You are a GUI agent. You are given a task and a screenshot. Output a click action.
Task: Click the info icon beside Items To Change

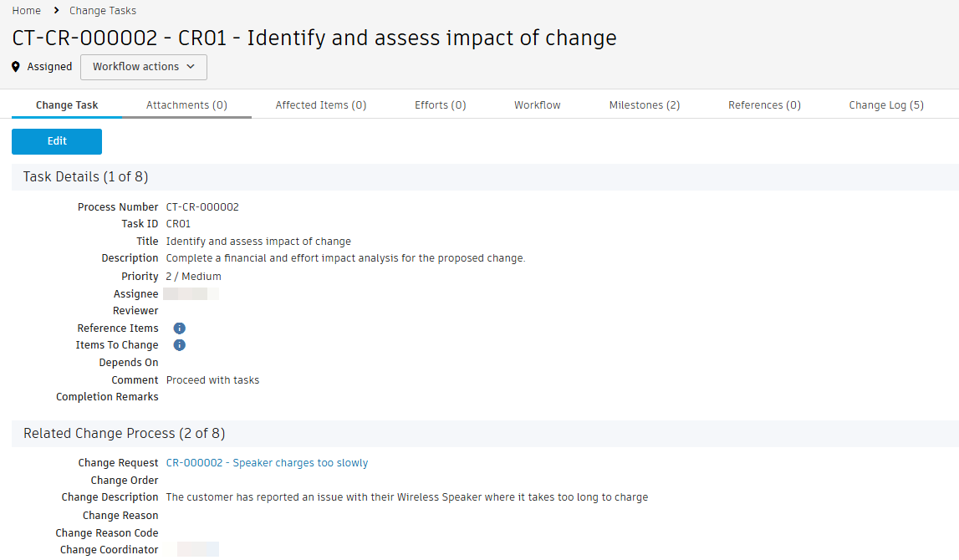[179, 345]
